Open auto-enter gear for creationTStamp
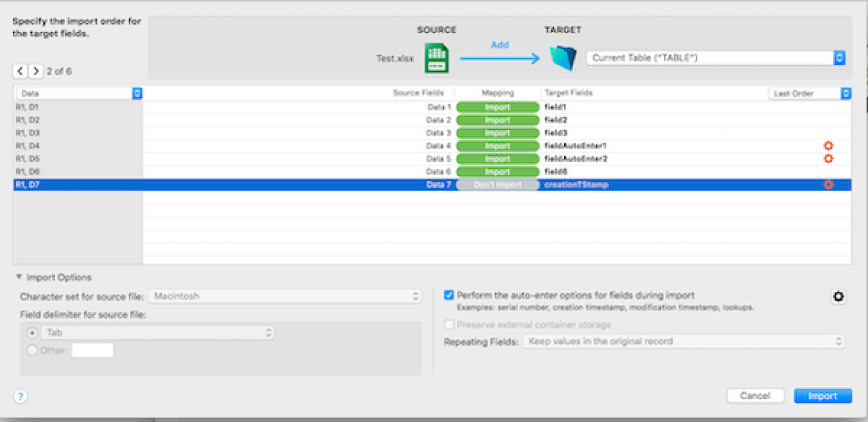868x422 pixels. click(828, 184)
